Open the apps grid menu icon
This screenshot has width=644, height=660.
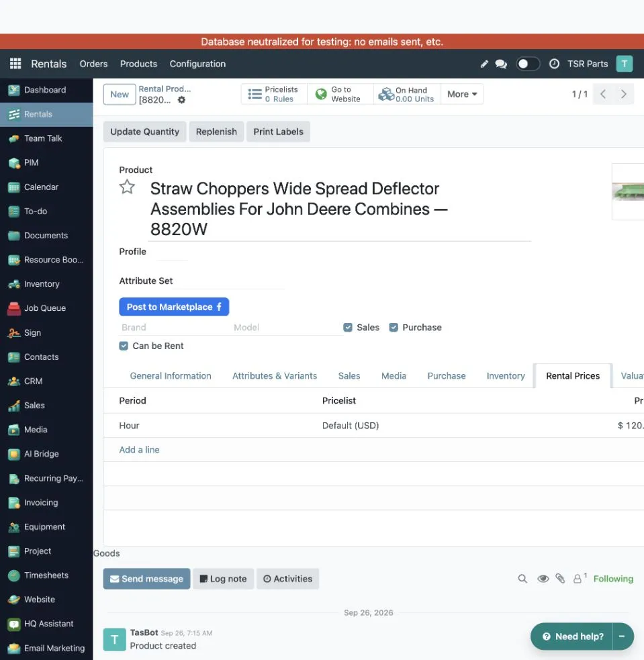click(15, 64)
